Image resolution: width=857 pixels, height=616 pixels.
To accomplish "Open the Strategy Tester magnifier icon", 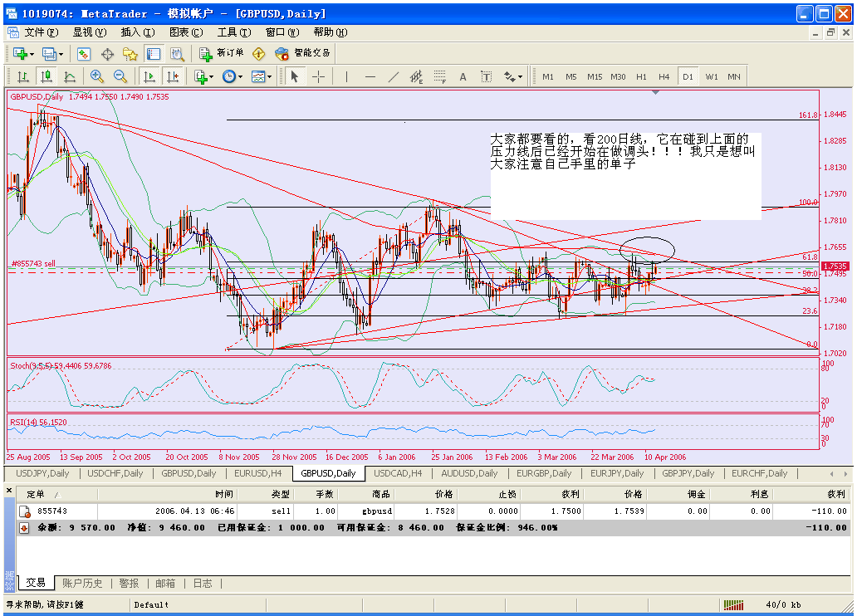I will coord(177,54).
